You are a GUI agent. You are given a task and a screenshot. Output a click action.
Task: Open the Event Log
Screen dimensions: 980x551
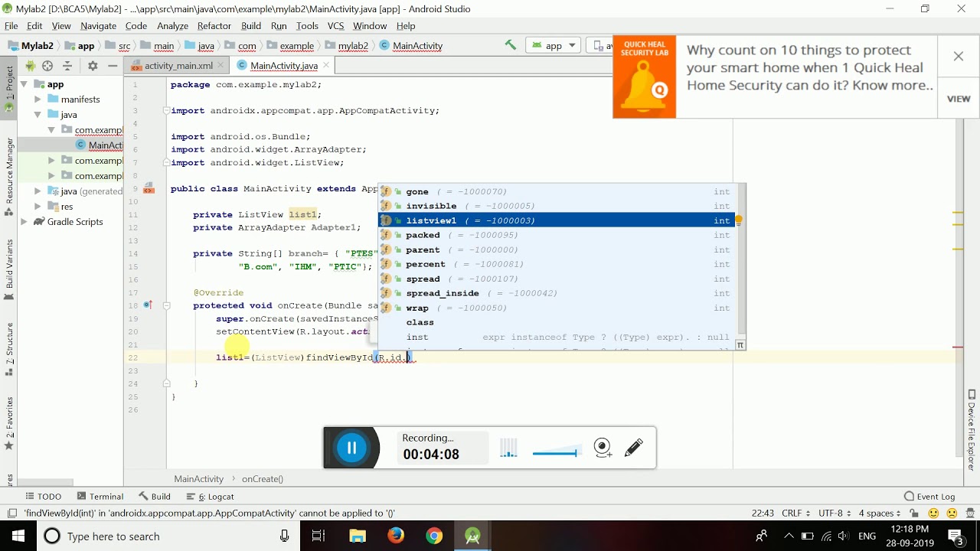coord(929,497)
